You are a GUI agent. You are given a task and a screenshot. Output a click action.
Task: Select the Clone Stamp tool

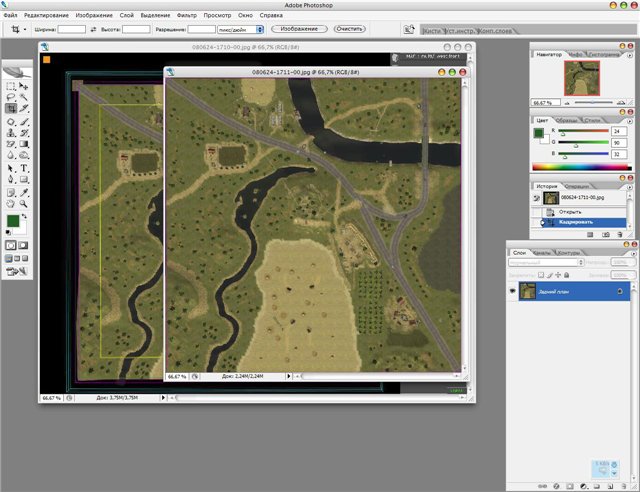pos(11,133)
